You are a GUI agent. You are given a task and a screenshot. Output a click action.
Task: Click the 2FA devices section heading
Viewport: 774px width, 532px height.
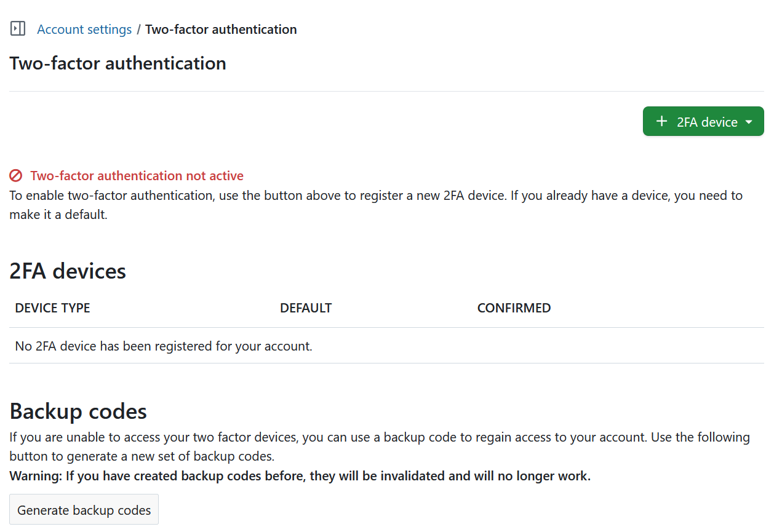click(x=68, y=271)
